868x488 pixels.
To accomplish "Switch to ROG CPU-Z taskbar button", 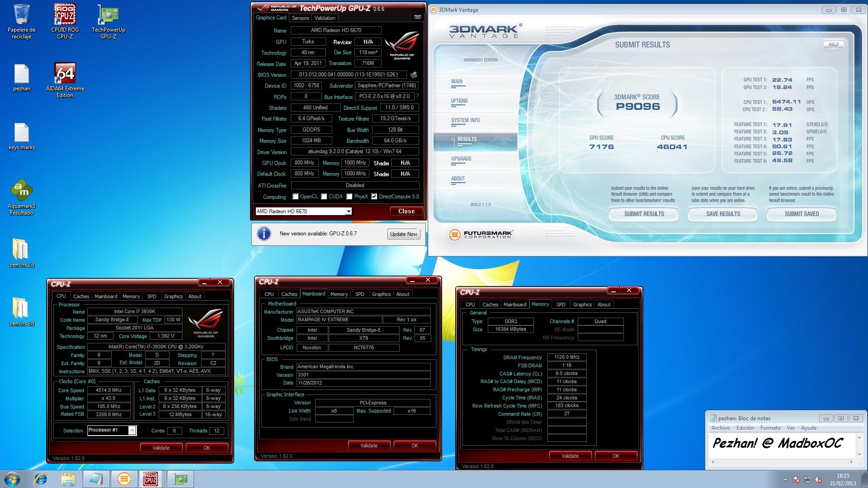I will [151, 479].
